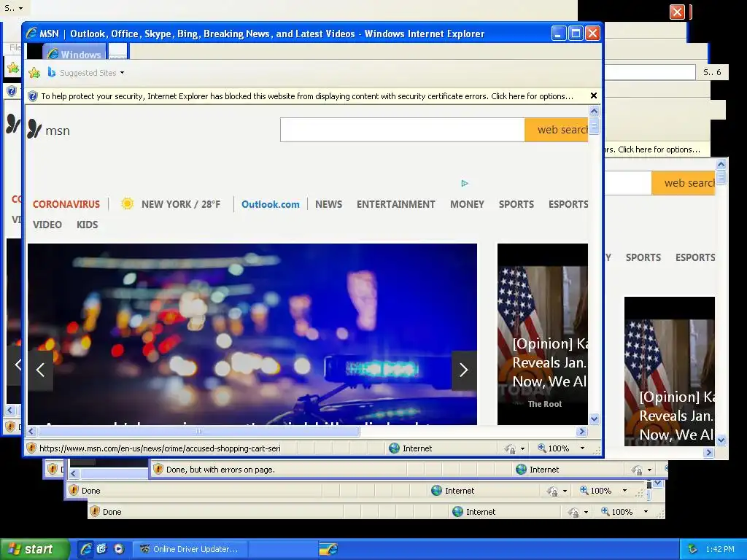The height and width of the screenshot is (560, 747).
Task: Launch Windows Media Player quick launch icon
Action: tap(119, 549)
